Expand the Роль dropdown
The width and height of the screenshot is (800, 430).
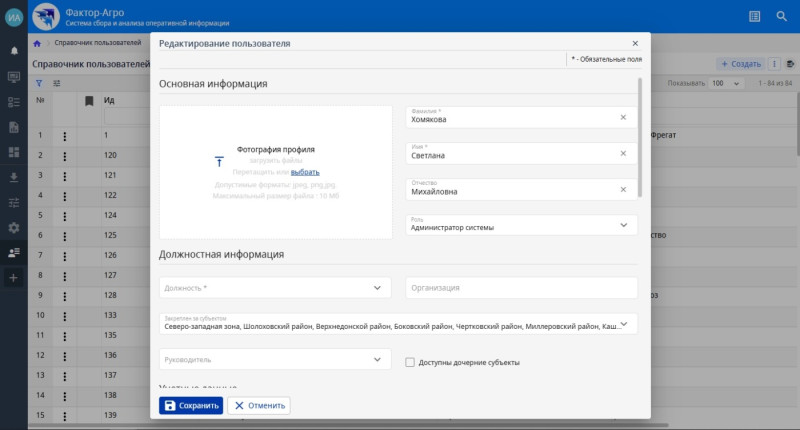point(623,226)
